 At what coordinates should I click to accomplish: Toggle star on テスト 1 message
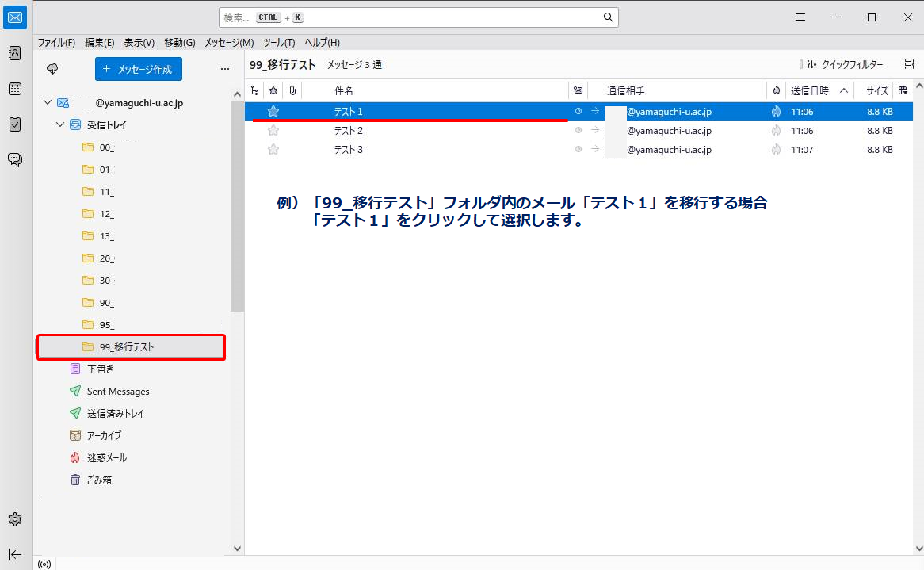[x=273, y=112]
